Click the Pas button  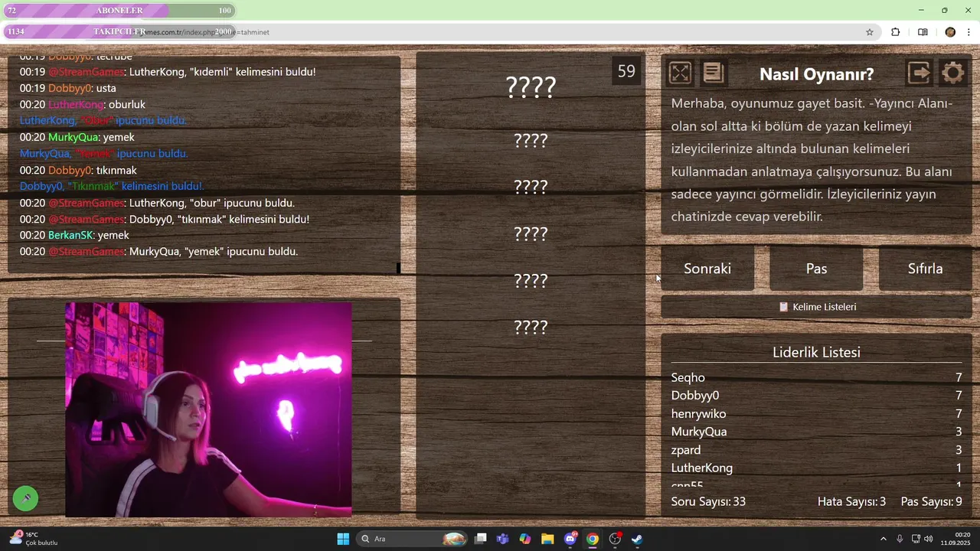click(816, 269)
